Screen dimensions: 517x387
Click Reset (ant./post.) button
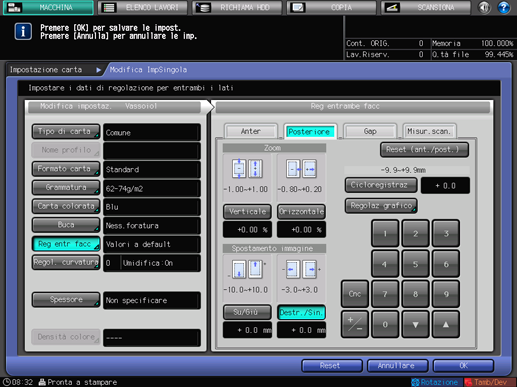pyautogui.click(x=424, y=150)
